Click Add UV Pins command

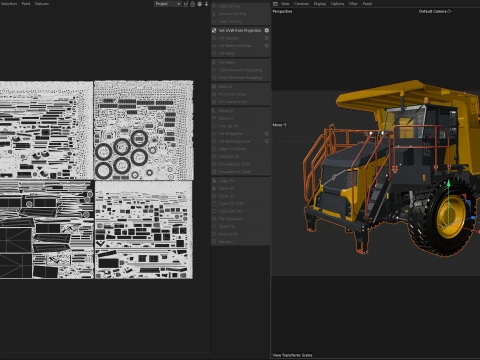[x=240, y=6]
